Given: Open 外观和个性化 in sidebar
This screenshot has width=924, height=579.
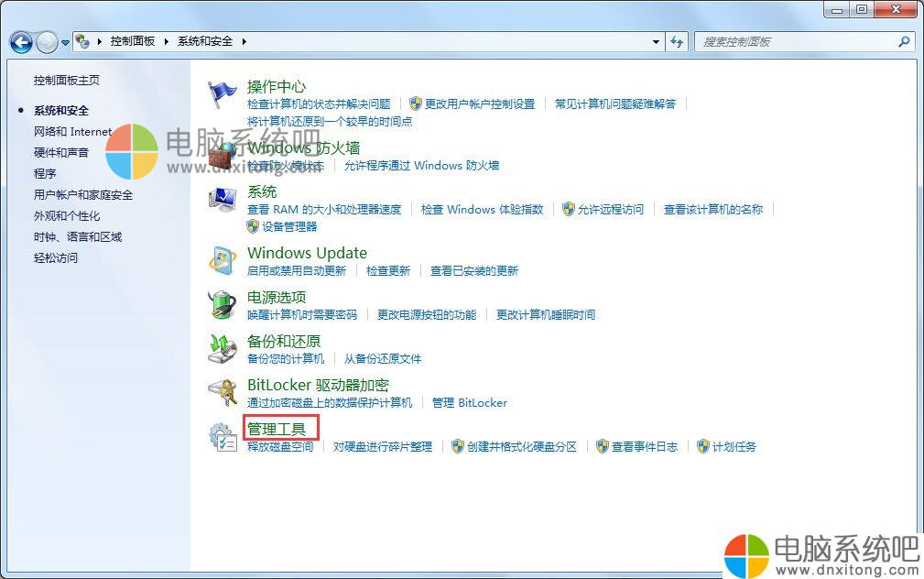Looking at the screenshot, I should [x=67, y=216].
